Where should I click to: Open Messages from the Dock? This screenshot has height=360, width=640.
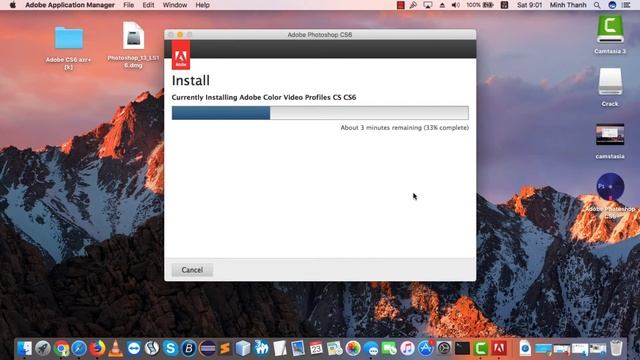pyautogui.click(x=371, y=348)
